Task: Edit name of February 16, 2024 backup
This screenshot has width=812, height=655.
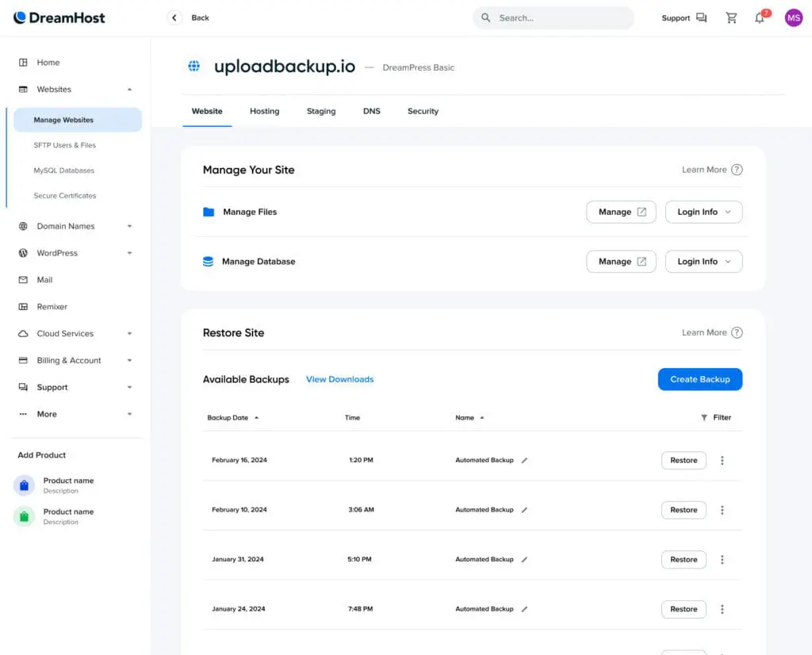Action: 524,460
